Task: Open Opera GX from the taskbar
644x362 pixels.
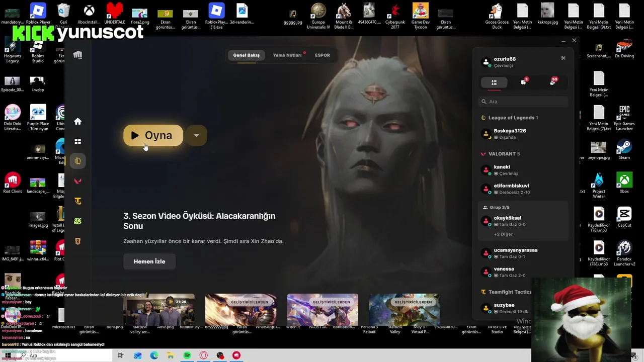Action: [x=204, y=355]
